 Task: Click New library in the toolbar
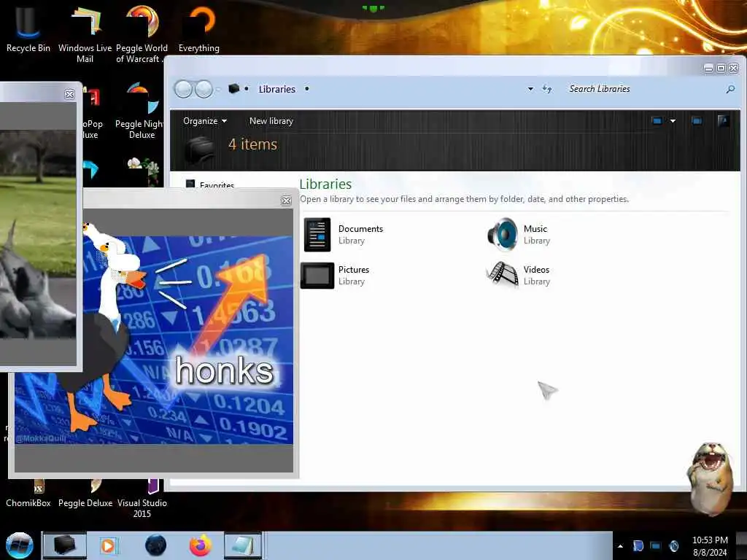click(271, 121)
